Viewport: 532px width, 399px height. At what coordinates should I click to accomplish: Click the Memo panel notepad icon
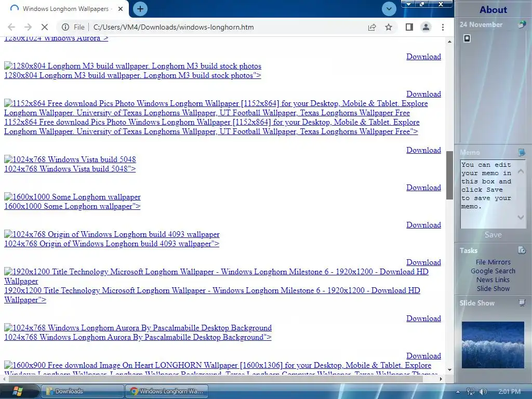tap(522, 152)
